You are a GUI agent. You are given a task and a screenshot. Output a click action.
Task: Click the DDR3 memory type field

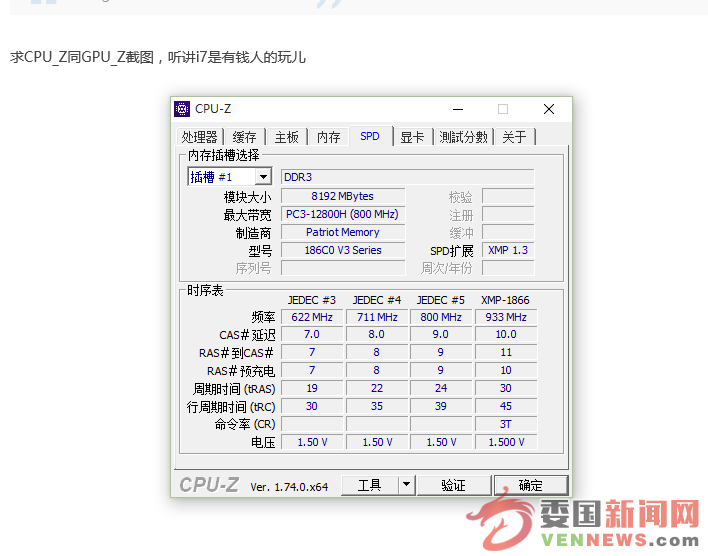407,177
